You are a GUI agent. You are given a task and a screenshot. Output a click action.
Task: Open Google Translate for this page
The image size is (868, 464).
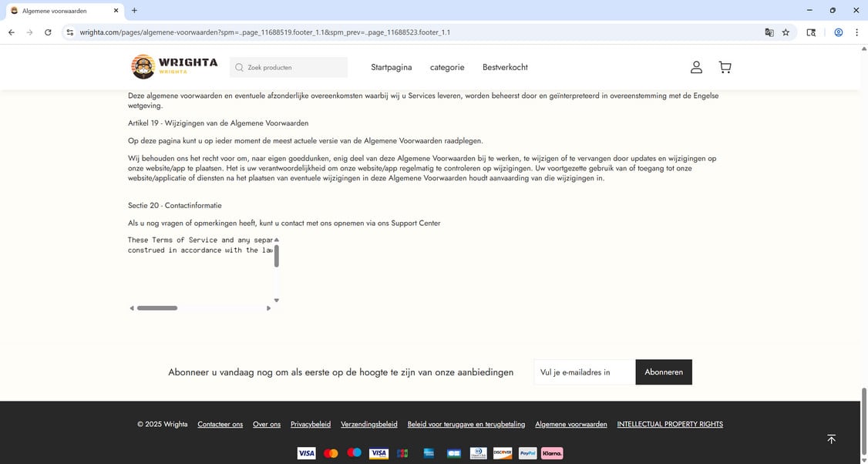click(x=769, y=32)
